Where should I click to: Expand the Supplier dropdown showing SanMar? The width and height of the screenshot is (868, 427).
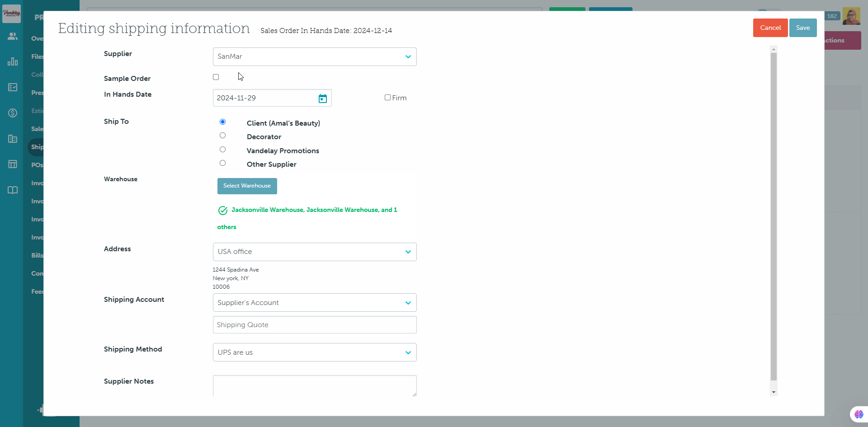click(314, 57)
